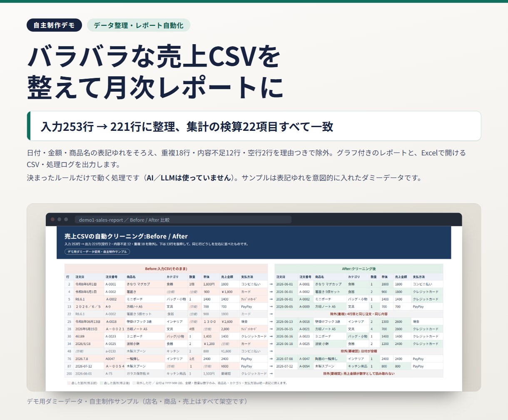Click the １３００ unit price cell
Screen dimensions: 508x420
point(211,322)
